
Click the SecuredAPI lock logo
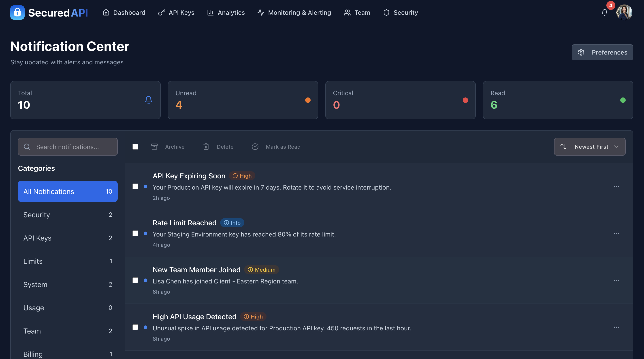coord(17,13)
